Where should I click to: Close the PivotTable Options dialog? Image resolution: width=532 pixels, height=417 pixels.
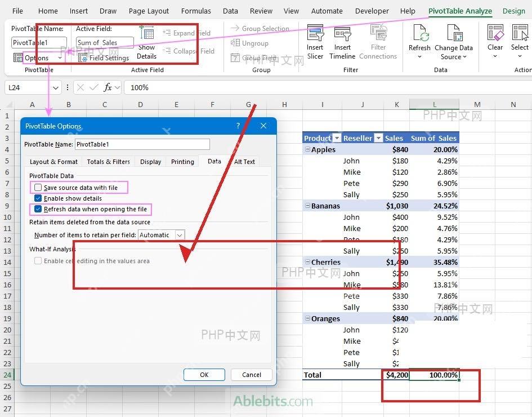(263, 126)
